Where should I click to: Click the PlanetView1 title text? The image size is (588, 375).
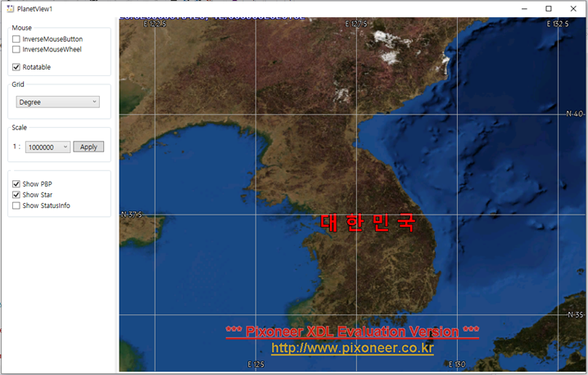tap(34, 9)
